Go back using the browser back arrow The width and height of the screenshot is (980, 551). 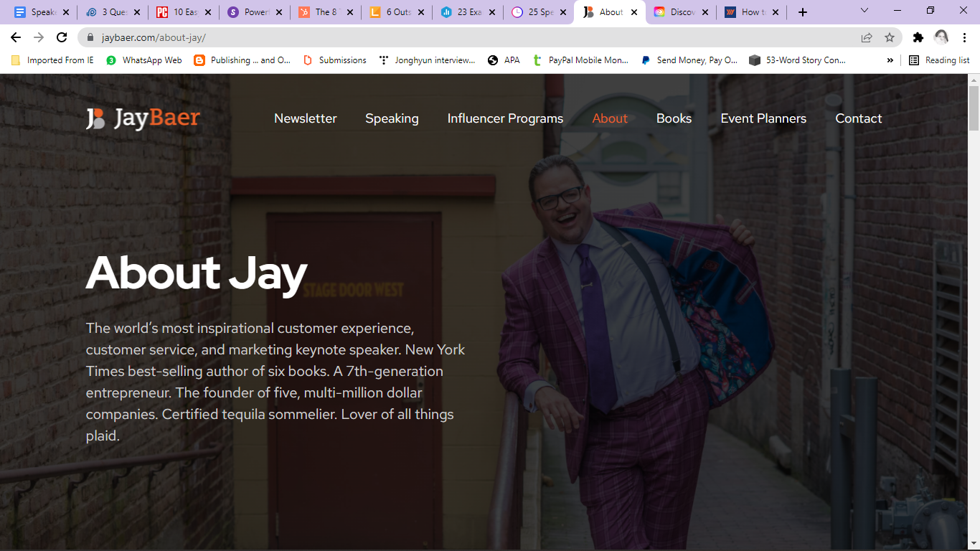(x=16, y=37)
